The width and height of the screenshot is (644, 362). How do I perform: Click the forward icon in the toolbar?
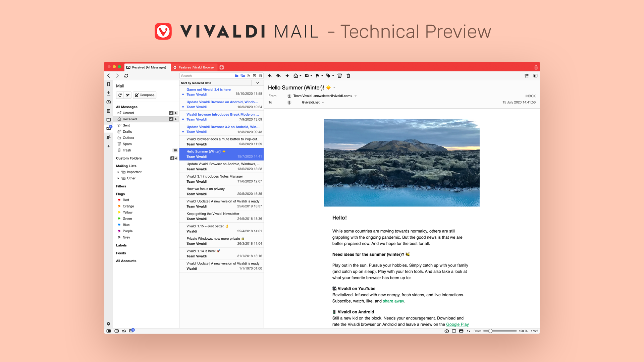287,75
